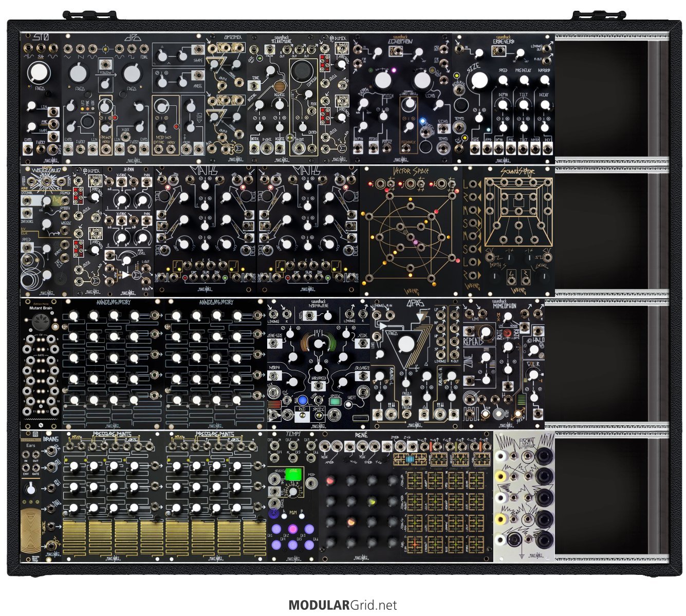The height and width of the screenshot is (616, 686).
Task: Select the Ears module
Action: point(31,497)
